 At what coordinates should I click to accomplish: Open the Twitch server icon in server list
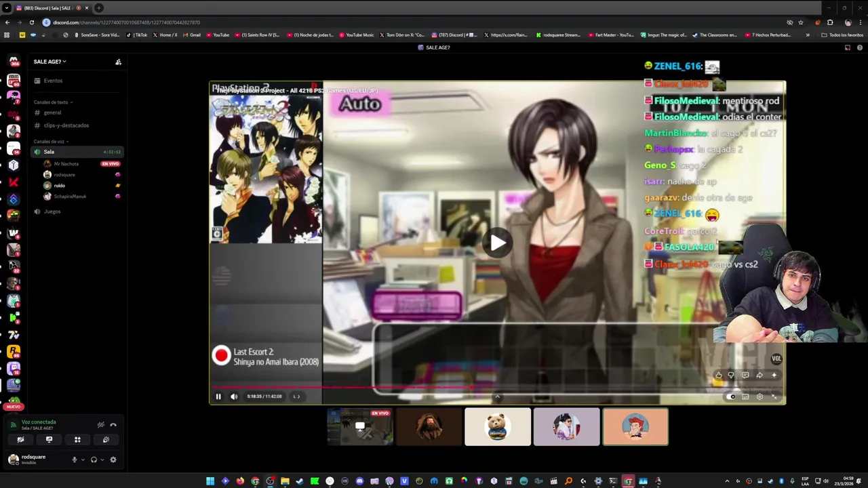[x=14, y=369]
